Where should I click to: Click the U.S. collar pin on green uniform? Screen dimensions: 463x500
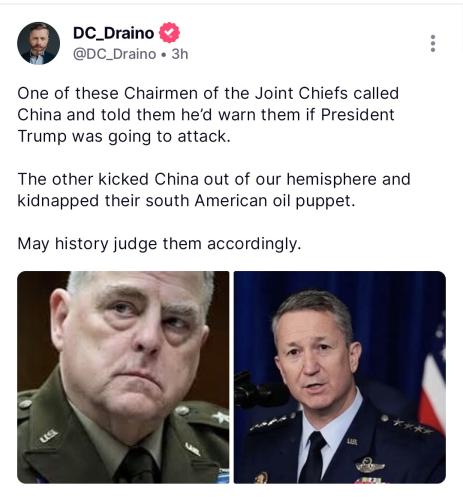49,436
